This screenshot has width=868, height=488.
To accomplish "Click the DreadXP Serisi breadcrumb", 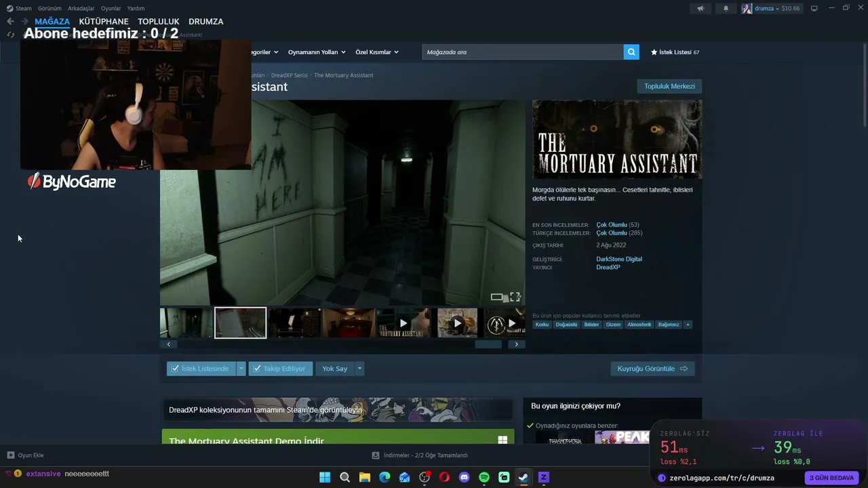I will pyautogui.click(x=289, y=75).
